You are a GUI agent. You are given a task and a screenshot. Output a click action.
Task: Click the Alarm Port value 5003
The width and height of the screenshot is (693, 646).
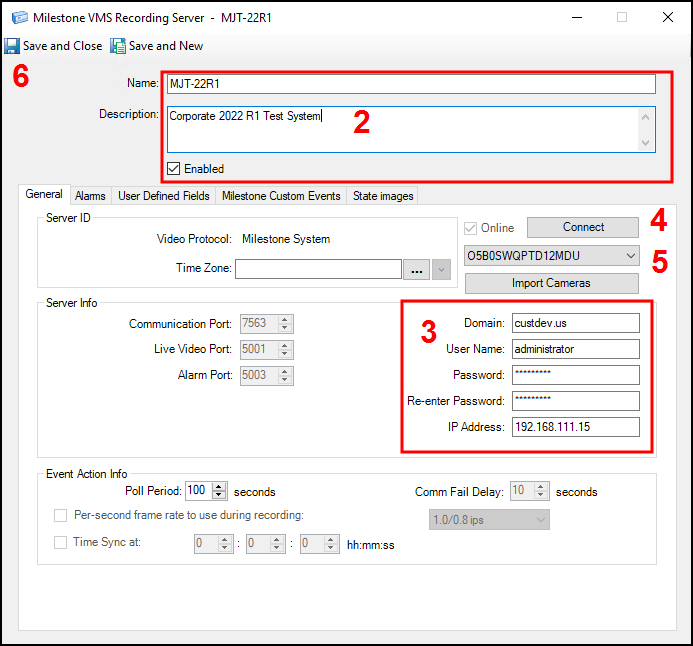tap(259, 376)
